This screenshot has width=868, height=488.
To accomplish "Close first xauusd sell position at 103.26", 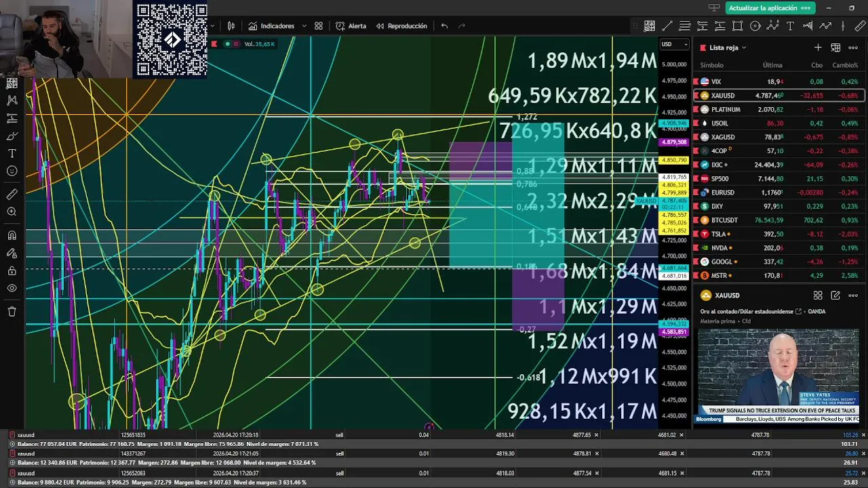I will pyautogui.click(x=864, y=434).
